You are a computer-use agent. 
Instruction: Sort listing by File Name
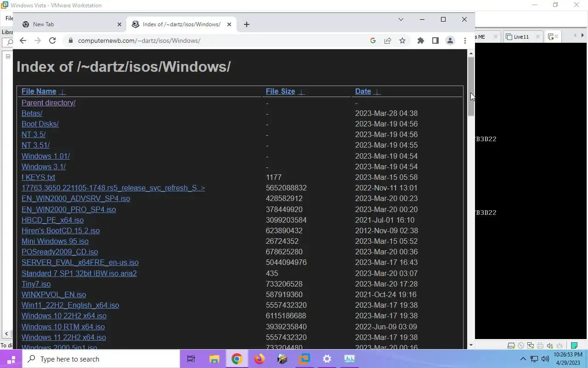tap(39, 91)
